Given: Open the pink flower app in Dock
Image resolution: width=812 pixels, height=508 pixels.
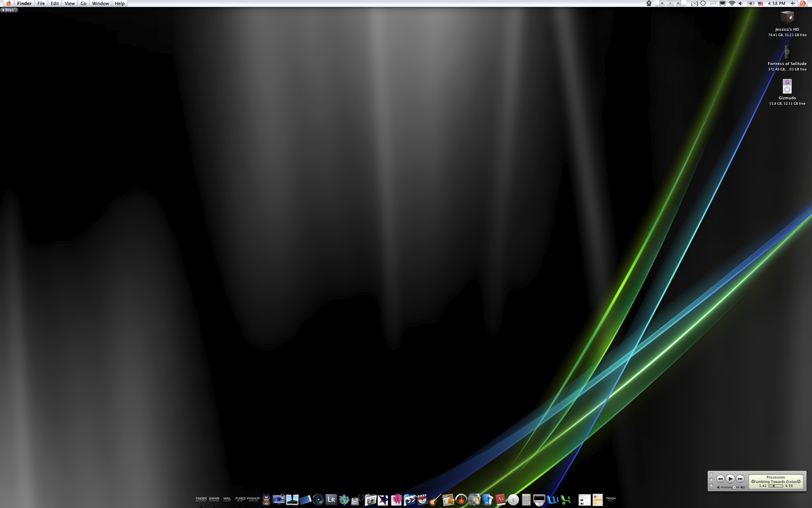Looking at the screenshot, I should point(396,500).
